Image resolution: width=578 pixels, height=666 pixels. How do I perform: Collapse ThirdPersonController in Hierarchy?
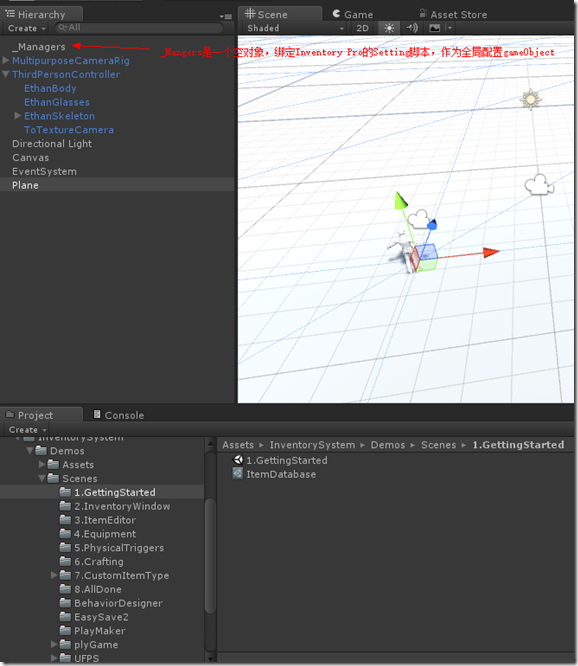click(x=6, y=74)
